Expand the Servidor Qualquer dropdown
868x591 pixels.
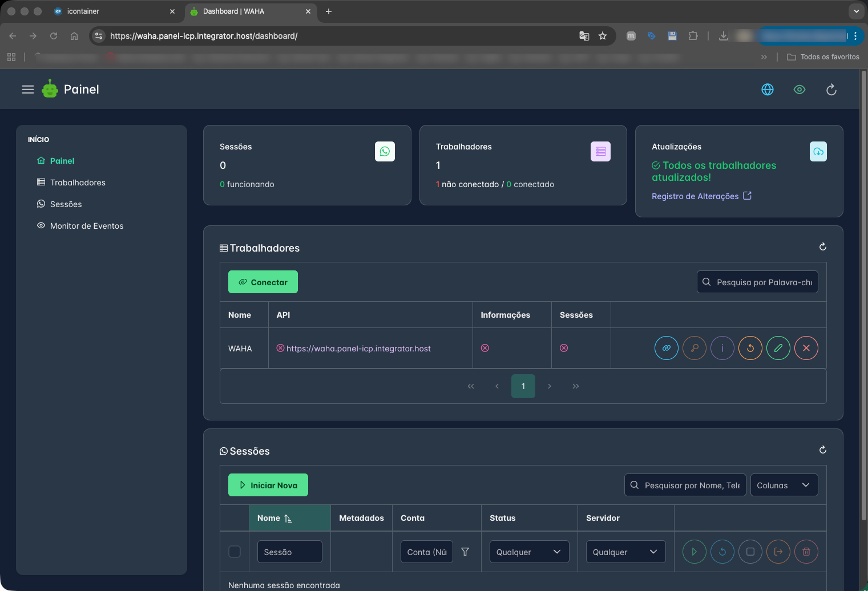tap(625, 552)
